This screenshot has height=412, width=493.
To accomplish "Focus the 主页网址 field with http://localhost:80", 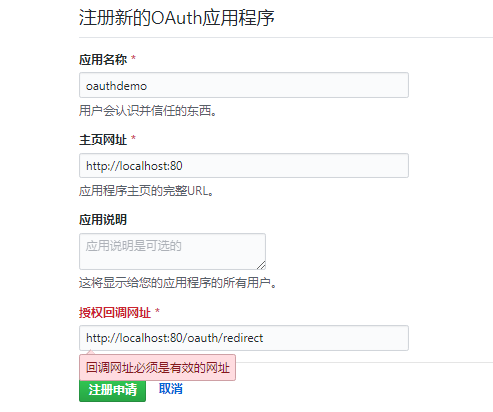I will click(x=244, y=166).
